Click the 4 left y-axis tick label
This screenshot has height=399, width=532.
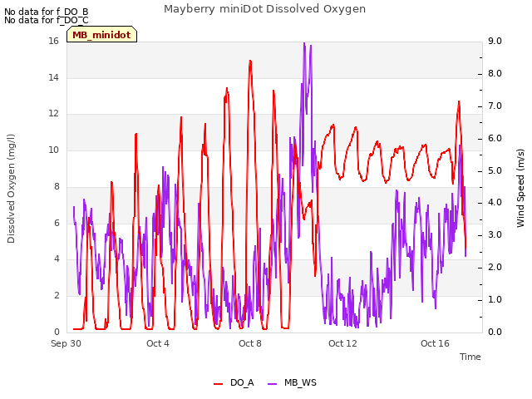57,259
